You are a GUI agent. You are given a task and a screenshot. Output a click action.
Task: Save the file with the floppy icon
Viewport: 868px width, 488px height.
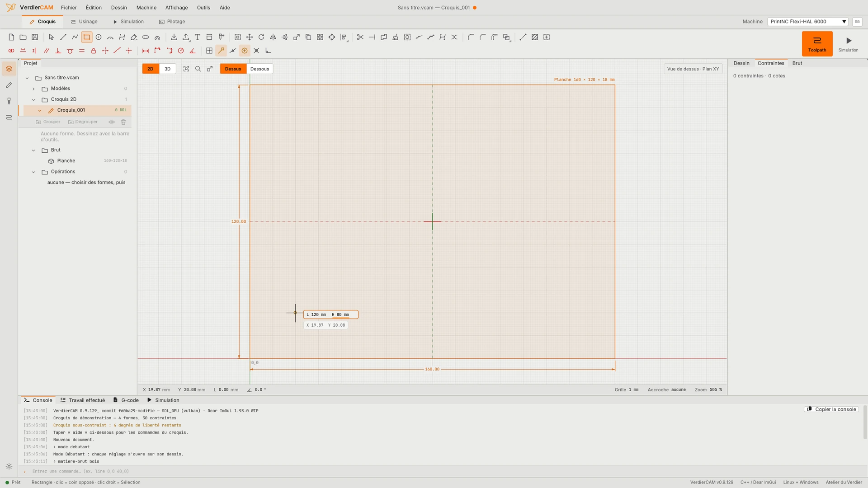click(x=35, y=37)
